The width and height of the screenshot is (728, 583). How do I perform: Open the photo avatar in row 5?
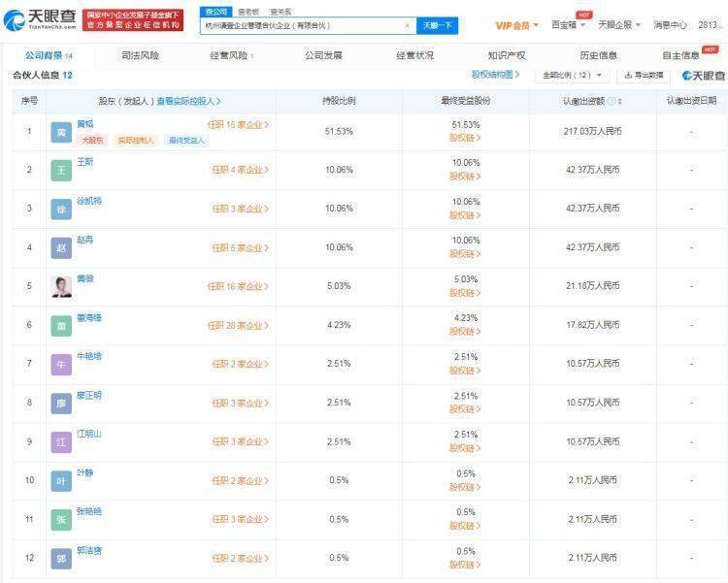click(61, 287)
